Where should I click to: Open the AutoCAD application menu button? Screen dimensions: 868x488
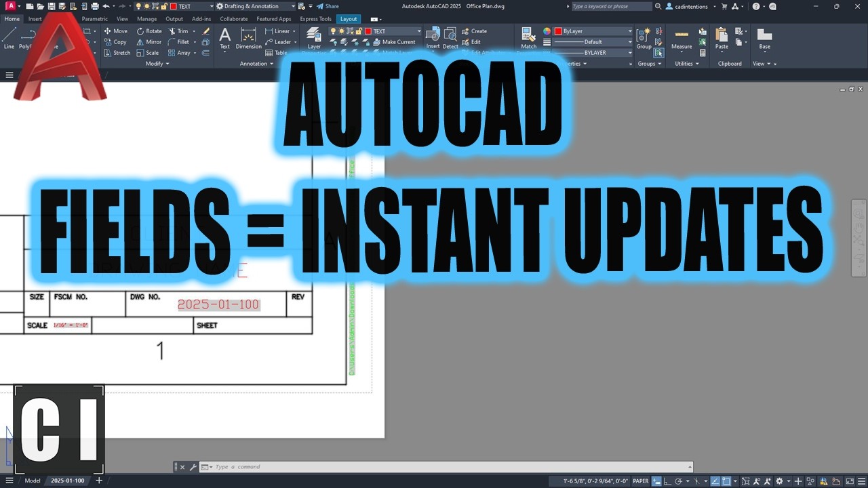pos(11,6)
